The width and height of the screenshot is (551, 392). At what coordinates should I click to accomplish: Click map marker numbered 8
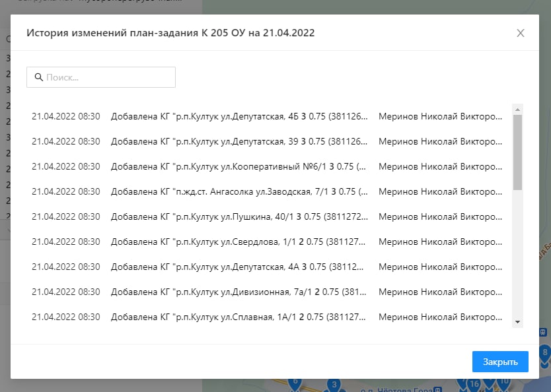point(544,352)
